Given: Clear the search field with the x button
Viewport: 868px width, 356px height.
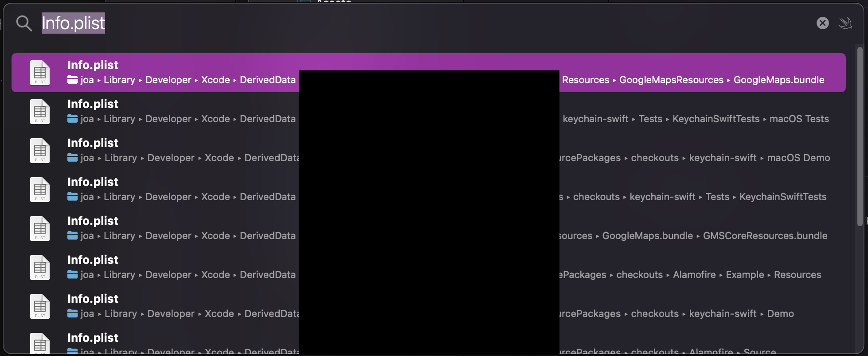Looking at the screenshot, I should pos(823,23).
